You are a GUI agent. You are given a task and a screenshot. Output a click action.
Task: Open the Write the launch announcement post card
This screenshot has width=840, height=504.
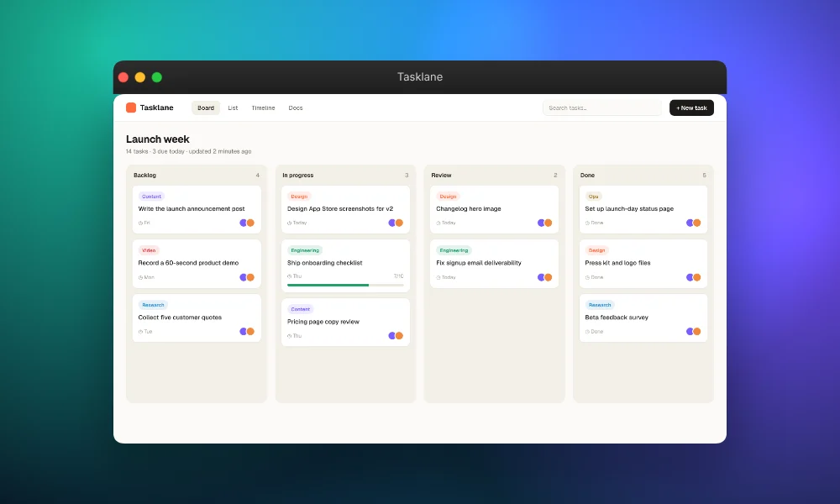pyautogui.click(x=197, y=209)
